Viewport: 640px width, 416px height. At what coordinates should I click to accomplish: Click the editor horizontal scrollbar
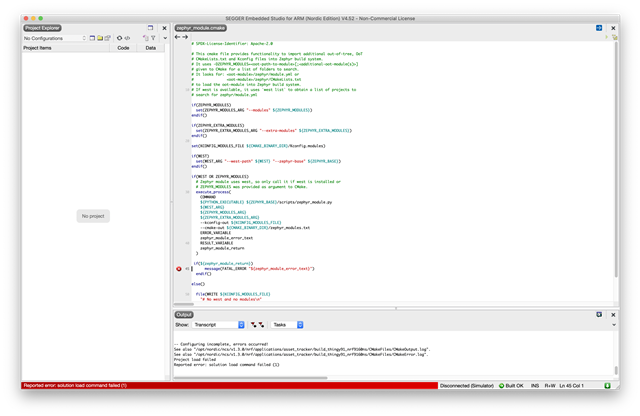(184, 304)
